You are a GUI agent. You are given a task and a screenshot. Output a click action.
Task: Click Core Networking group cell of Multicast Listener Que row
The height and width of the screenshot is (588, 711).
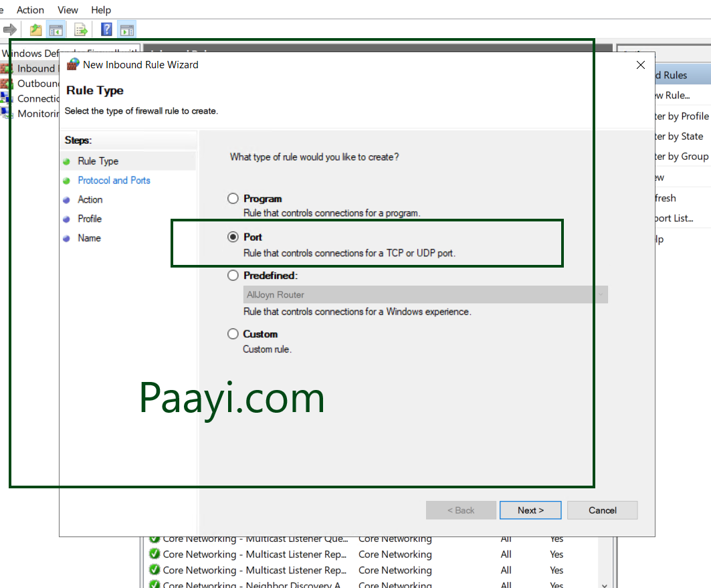point(395,539)
